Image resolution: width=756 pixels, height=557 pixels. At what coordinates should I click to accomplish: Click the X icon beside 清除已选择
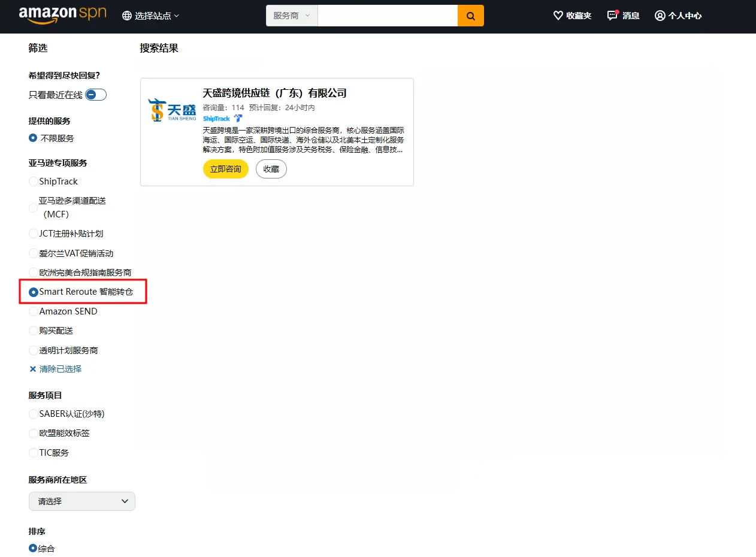(33, 369)
